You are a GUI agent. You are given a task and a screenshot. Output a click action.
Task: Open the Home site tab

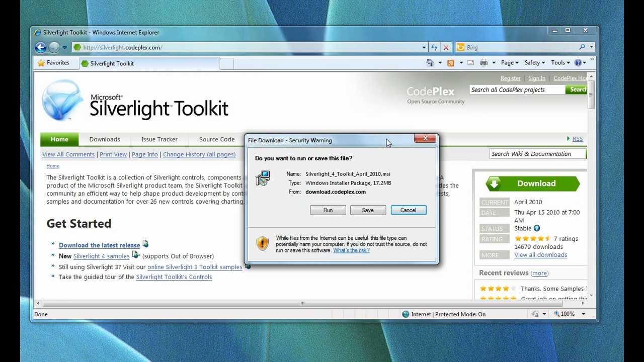(59, 139)
